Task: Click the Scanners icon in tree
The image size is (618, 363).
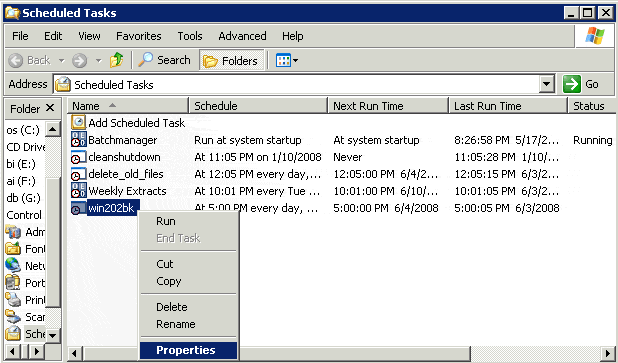Action: click(x=13, y=317)
